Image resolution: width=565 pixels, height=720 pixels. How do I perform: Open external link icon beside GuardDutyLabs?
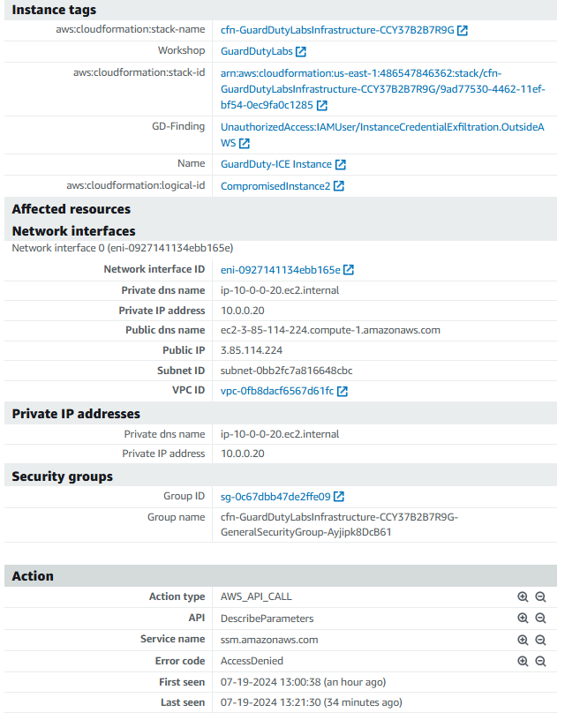click(x=301, y=51)
